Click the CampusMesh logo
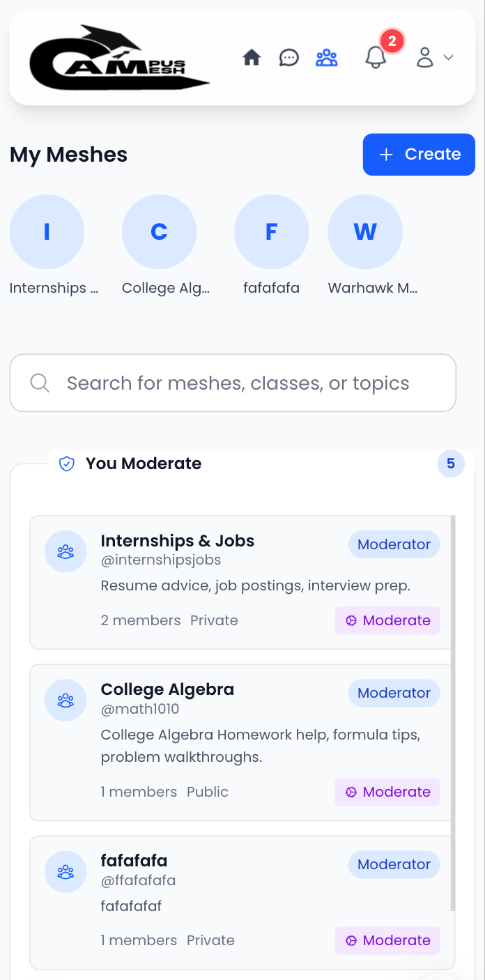 [119, 58]
